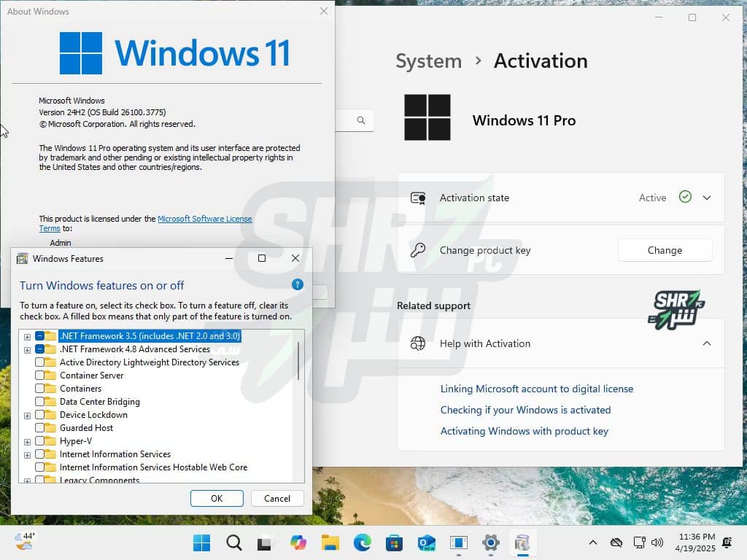Toggle the .NET Framework 4.8 Advanced Services checkbox
747x560 pixels.
point(39,349)
